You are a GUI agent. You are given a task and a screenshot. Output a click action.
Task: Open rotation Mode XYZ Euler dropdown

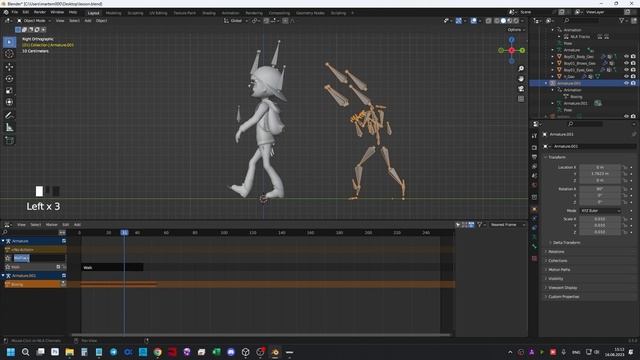click(600, 211)
